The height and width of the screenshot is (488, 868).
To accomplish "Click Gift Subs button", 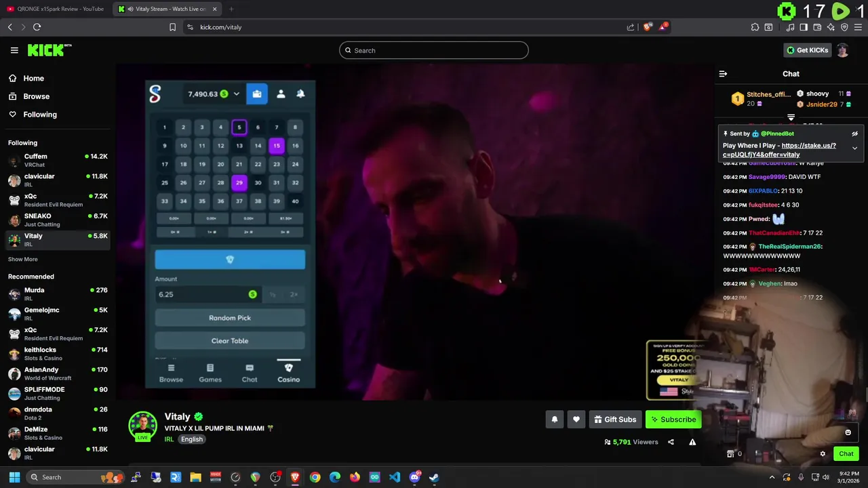I will pyautogui.click(x=615, y=420).
